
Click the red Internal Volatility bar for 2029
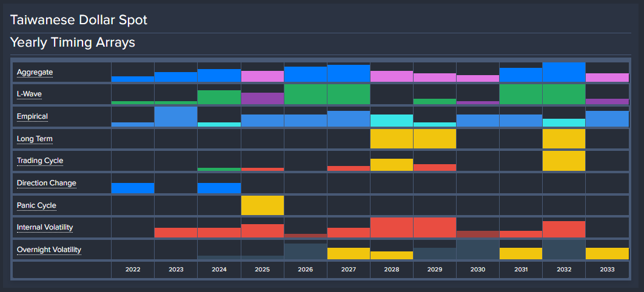click(x=434, y=227)
